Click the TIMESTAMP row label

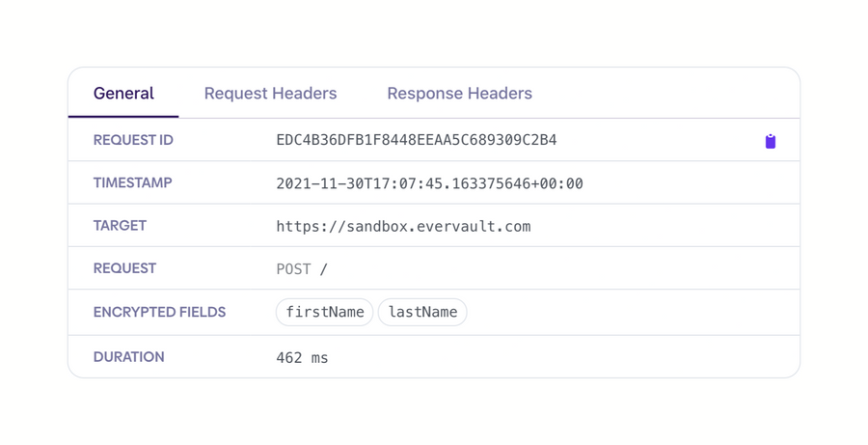(x=132, y=182)
